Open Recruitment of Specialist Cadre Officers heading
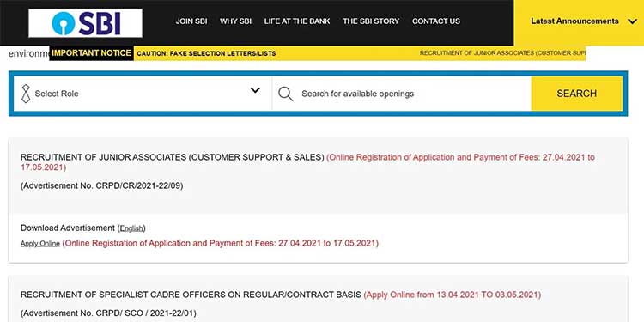 coord(191,295)
